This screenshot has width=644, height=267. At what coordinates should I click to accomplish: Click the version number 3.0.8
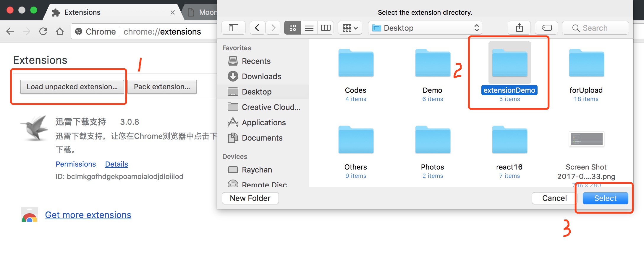[130, 122]
